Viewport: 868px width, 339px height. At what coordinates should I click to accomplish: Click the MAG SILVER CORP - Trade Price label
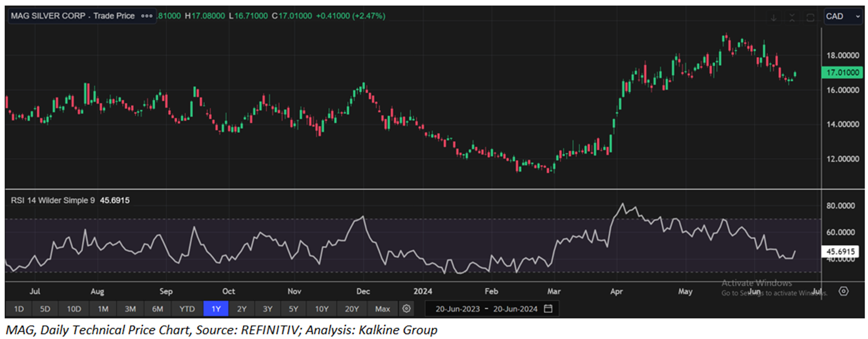coord(73,16)
